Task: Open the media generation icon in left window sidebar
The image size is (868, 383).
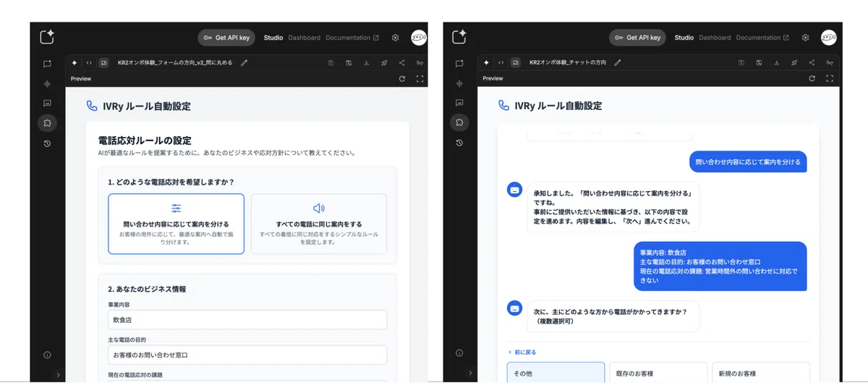Action: point(47,104)
